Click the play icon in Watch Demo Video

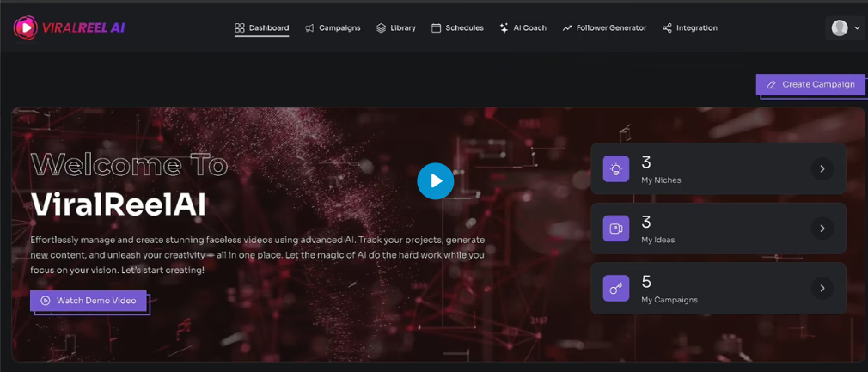coord(46,301)
